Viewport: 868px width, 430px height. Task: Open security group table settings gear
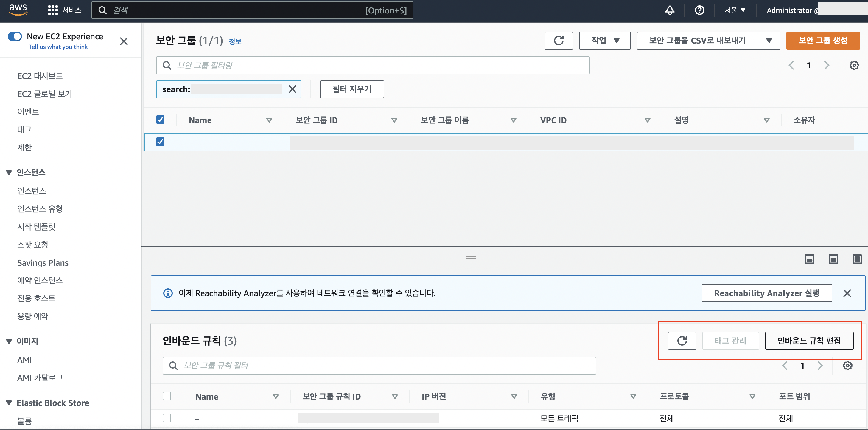853,65
